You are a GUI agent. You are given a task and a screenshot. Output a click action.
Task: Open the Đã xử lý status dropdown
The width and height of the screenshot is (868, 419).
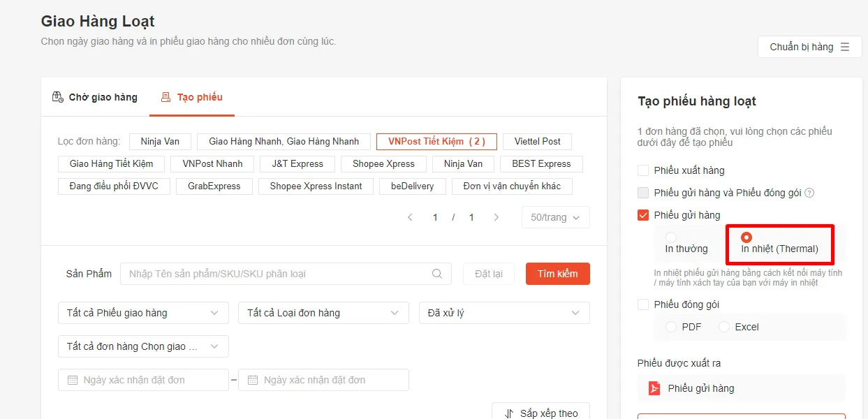point(504,313)
